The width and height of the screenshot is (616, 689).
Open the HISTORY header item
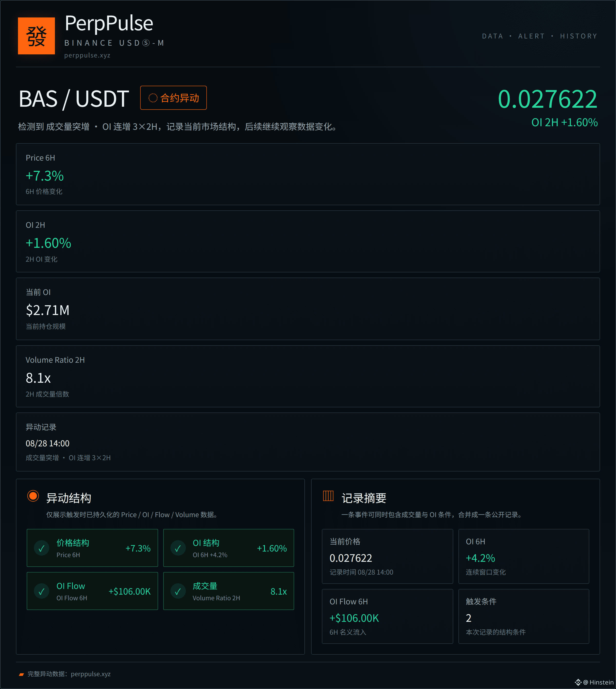click(x=579, y=36)
